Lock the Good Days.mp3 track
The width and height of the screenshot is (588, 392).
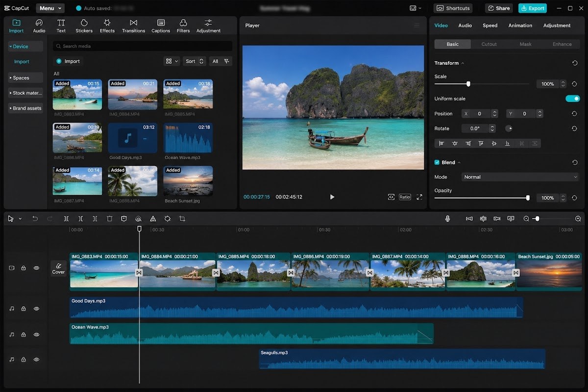pyautogui.click(x=24, y=309)
